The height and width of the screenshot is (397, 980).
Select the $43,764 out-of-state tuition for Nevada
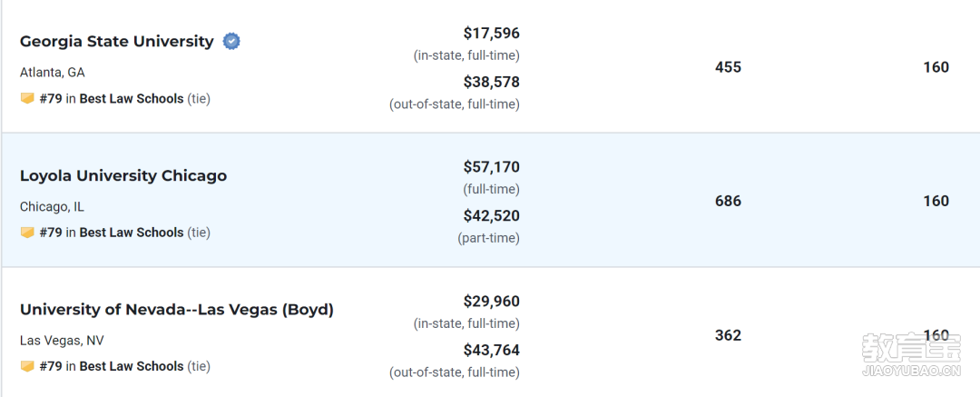(491, 350)
